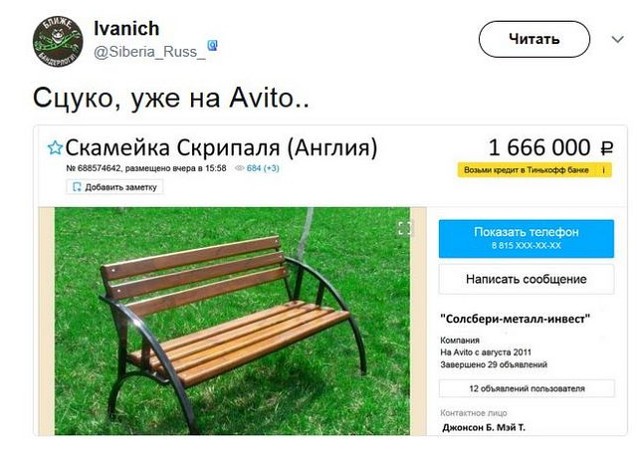Expand the tweet options chevron

click(617, 40)
